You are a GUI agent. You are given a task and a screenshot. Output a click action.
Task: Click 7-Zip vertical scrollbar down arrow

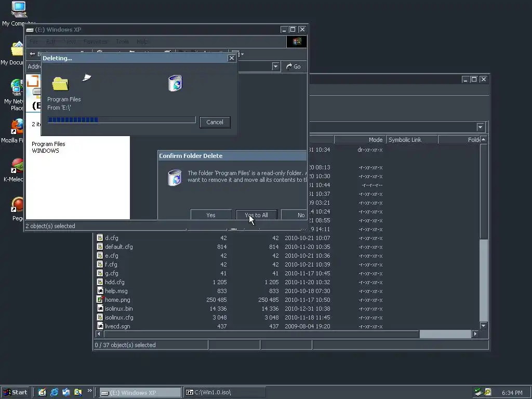[x=484, y=326]
